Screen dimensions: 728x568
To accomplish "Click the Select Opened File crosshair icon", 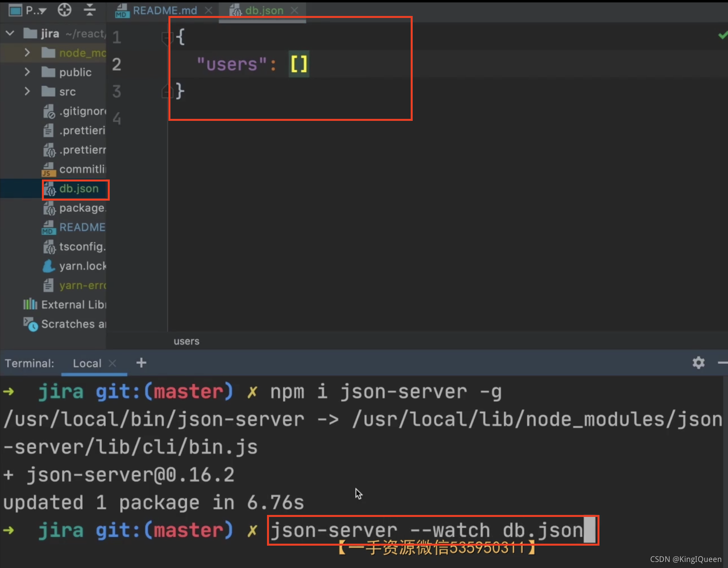I will (64, 10).
